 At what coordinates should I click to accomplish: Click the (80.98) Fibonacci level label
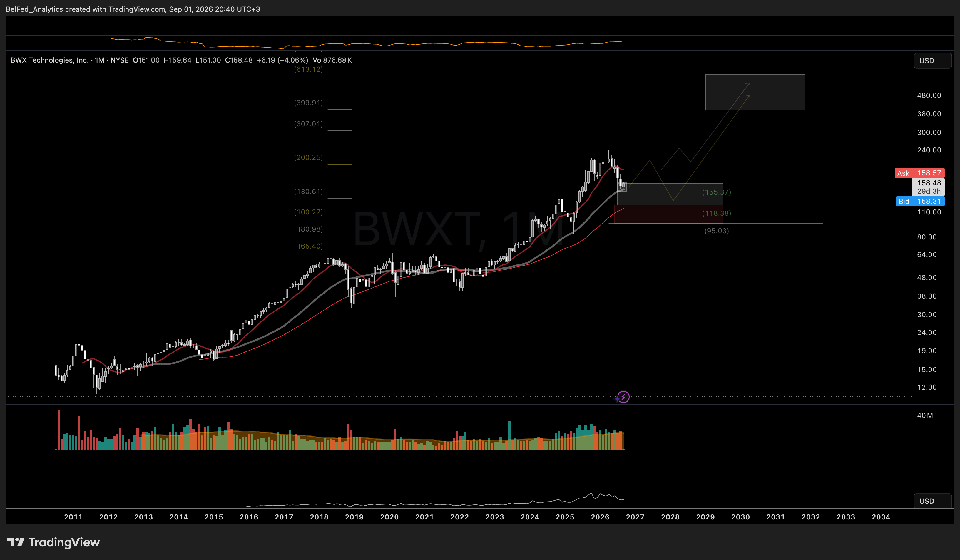[x=310, y=229]
